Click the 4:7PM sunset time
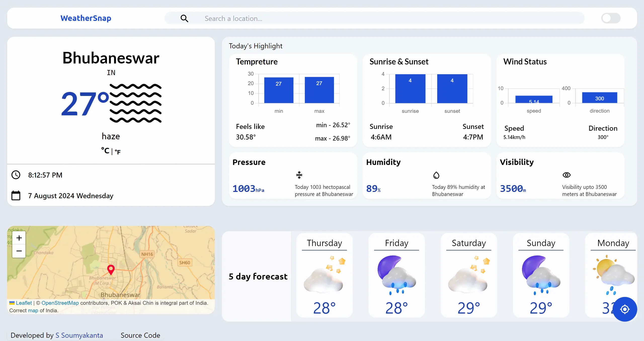The width and height of the screenshot is (644, 341). 473,137
